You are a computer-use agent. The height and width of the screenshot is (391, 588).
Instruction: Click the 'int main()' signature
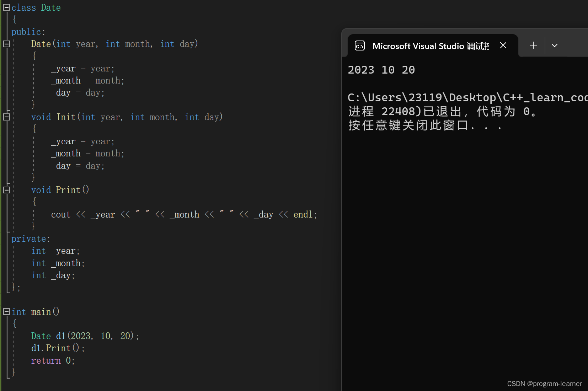[36, 312]
